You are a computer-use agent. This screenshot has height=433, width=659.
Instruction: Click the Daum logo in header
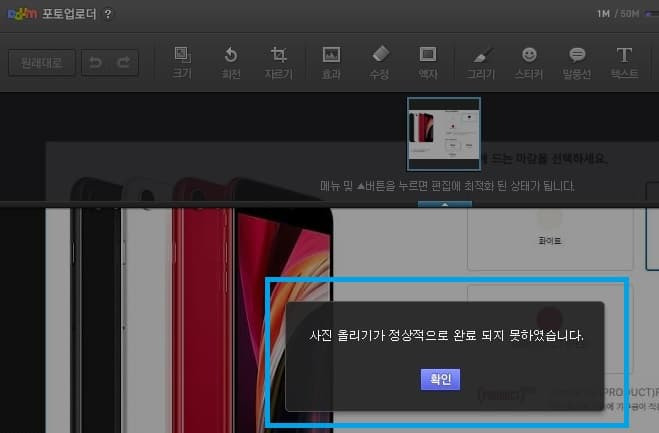(x=23, y=14)
